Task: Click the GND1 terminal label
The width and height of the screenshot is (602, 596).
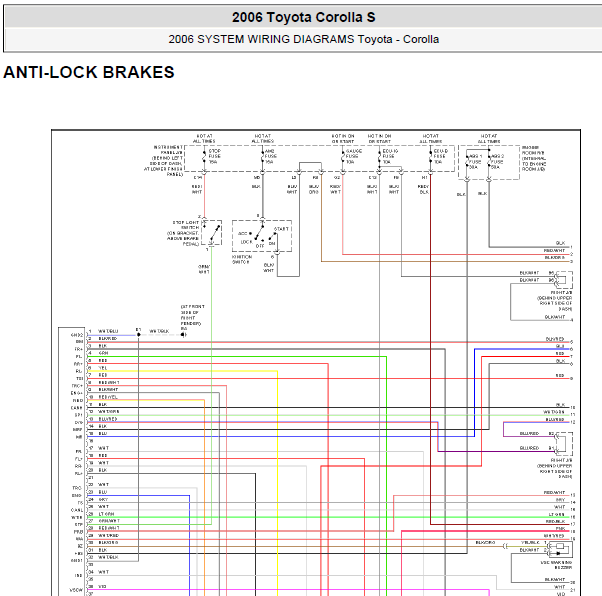Action: pos(77,561)
